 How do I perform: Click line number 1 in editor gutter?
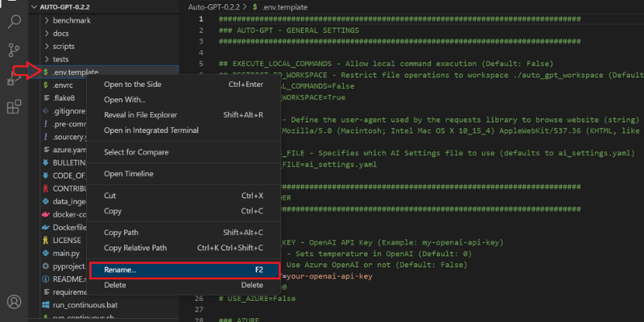pyautogui.click(x=200, y=19)
